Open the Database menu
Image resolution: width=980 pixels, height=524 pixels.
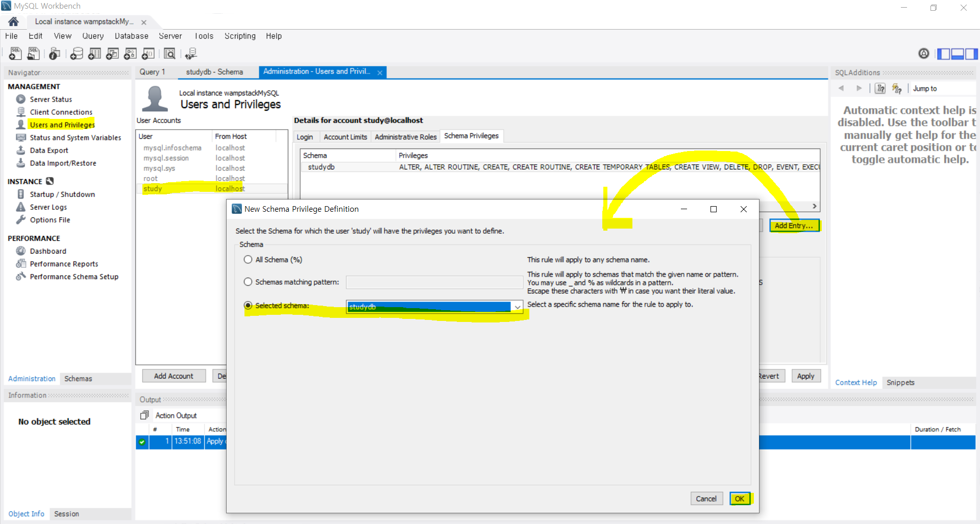[x=131, y=36]
